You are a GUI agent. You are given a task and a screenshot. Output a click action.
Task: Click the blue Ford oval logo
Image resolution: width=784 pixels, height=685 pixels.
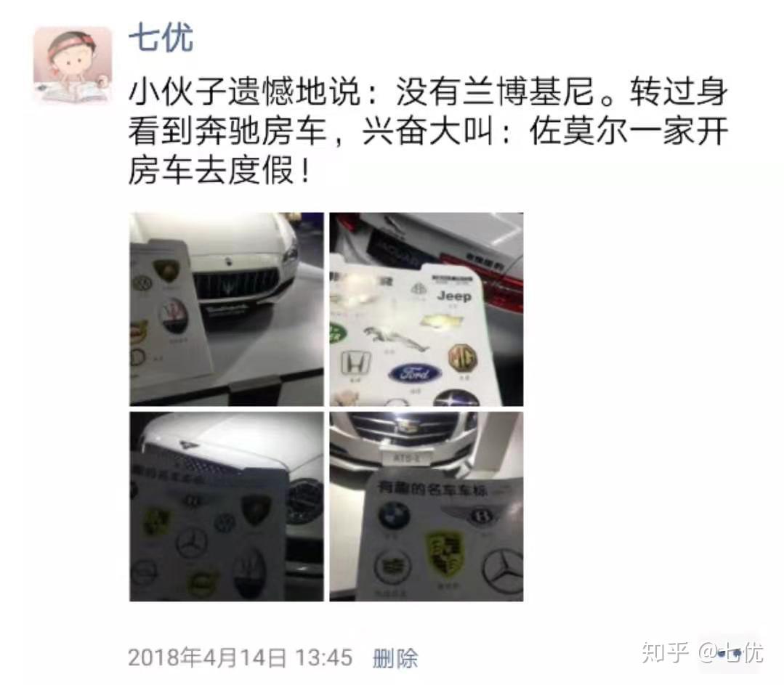415,373
